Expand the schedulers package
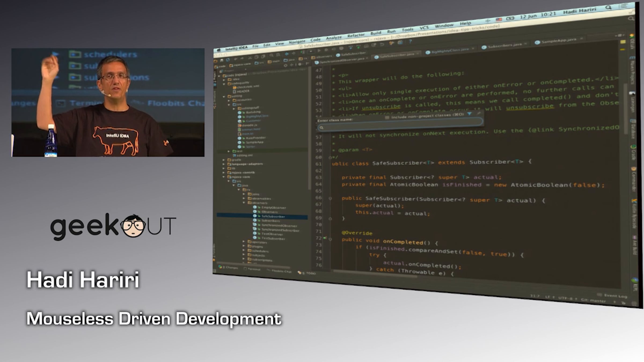 tap(244, 250)
